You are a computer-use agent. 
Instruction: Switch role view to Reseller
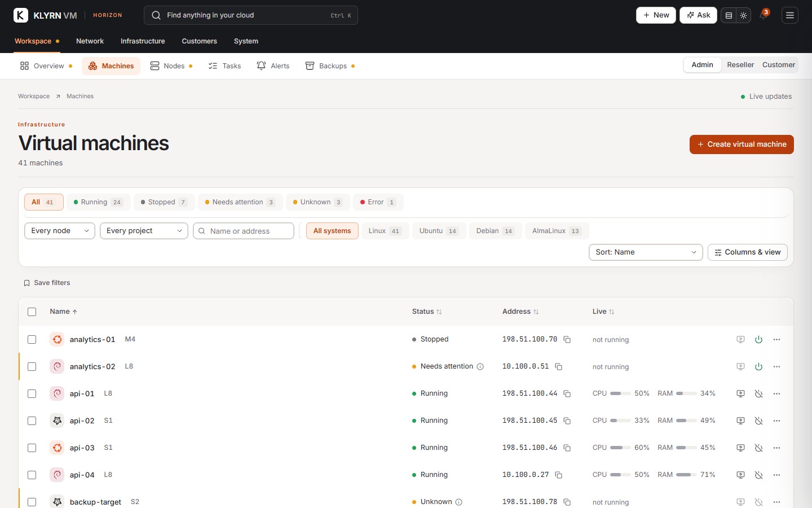tap(740, 65)
